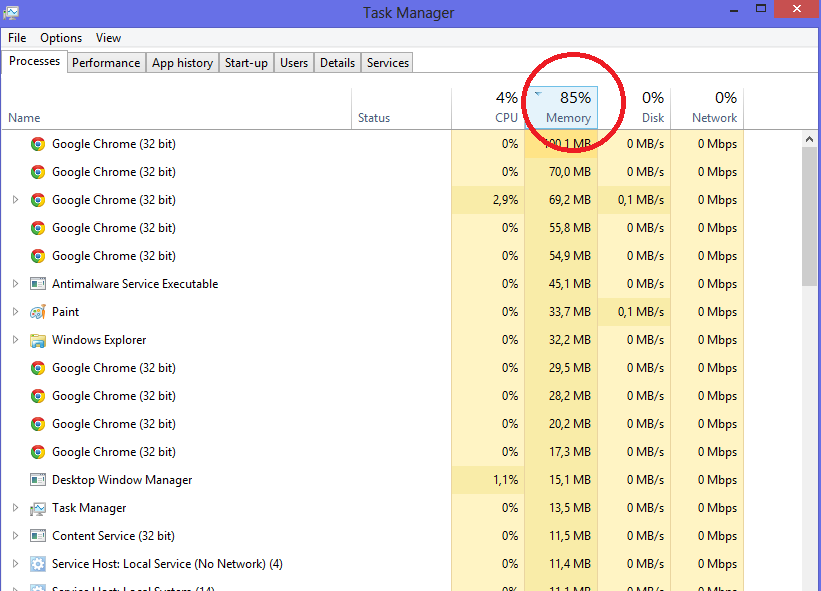The width and height of the screenshot is (821, 591).
Task: Maximize the Task Manager window
Action: 761,9
